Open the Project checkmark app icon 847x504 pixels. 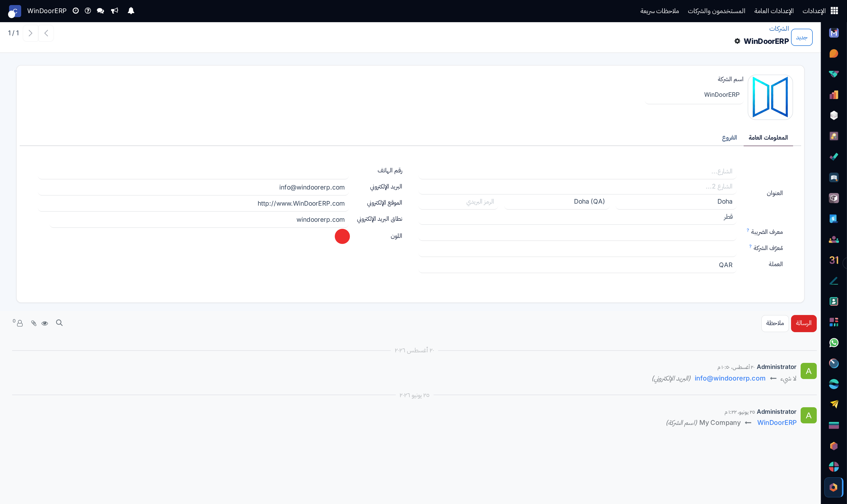[x=834, y=156]
